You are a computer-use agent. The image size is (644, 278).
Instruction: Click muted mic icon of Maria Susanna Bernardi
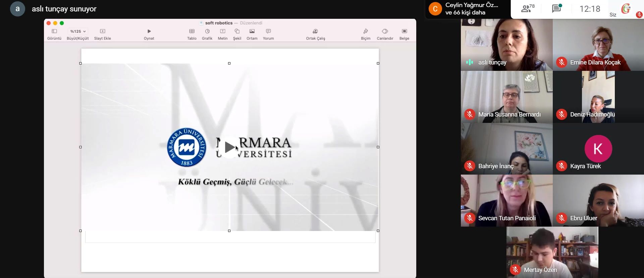(x=470, y=114)
